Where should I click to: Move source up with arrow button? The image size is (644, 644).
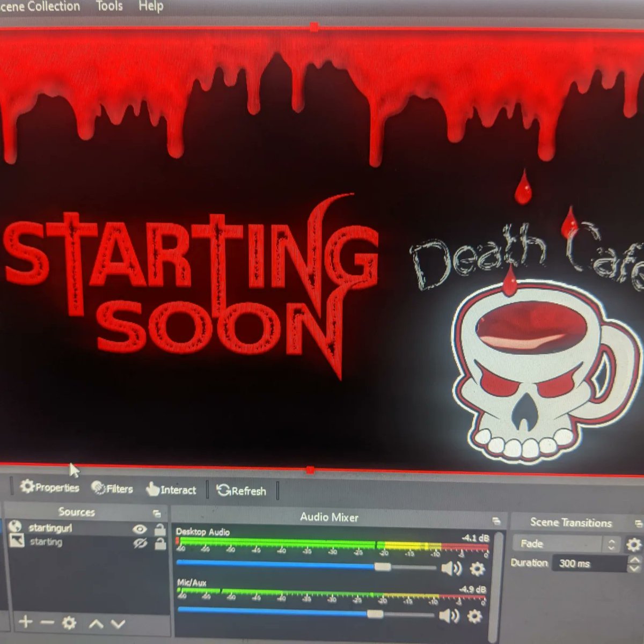click(x=96, y=623)
